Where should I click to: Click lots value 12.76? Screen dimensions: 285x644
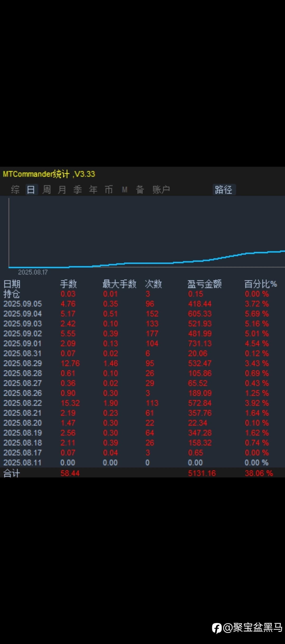tap(70, 363)
